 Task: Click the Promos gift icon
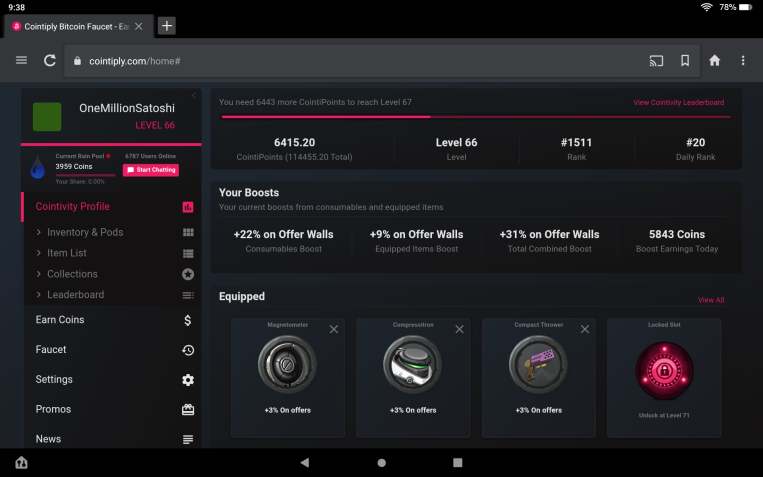188,410
